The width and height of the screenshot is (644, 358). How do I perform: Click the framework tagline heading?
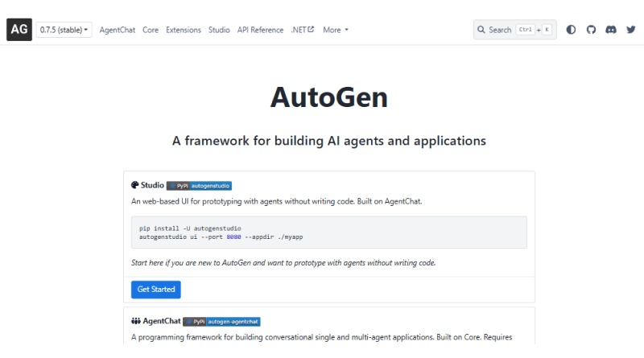click(x=329, y=141)
